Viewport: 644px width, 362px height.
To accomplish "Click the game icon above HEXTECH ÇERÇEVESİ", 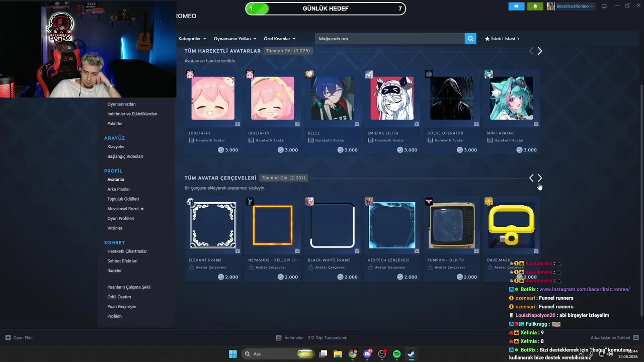I will pos(369,202).
